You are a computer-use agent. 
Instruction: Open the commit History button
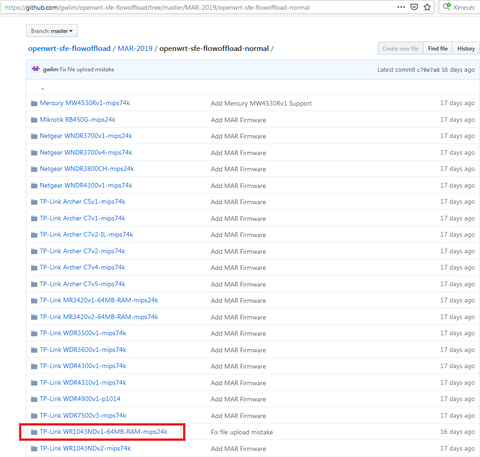[466, 48]
